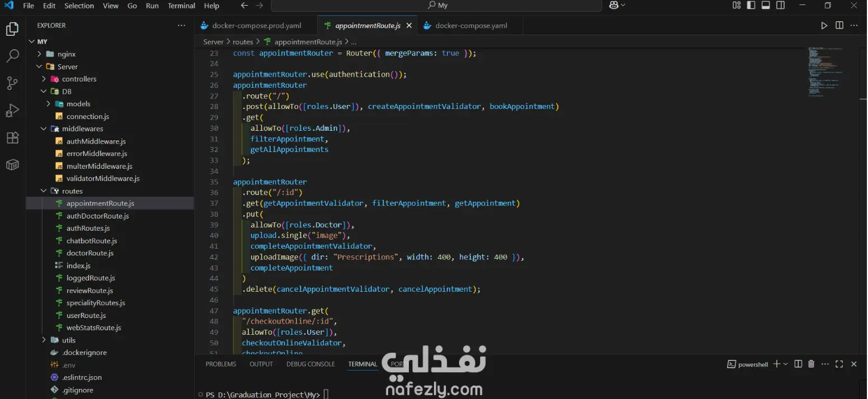Open the View menu

click(x=111, y=6)
